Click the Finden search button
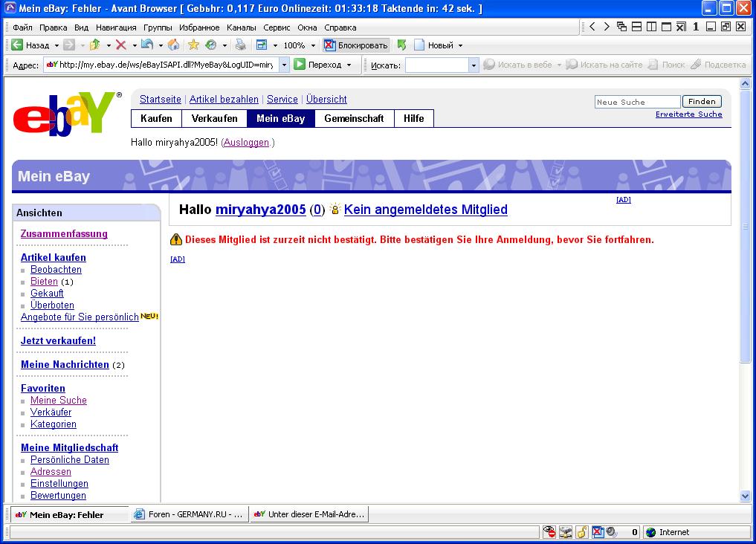This screenshot has height=544, width=756. (702, 101)
